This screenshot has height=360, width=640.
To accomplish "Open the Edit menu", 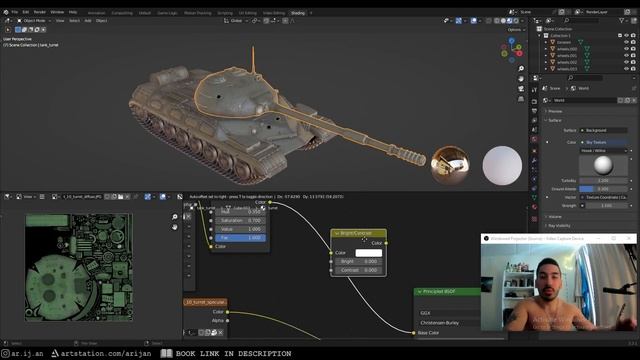I will coord(26,12).
